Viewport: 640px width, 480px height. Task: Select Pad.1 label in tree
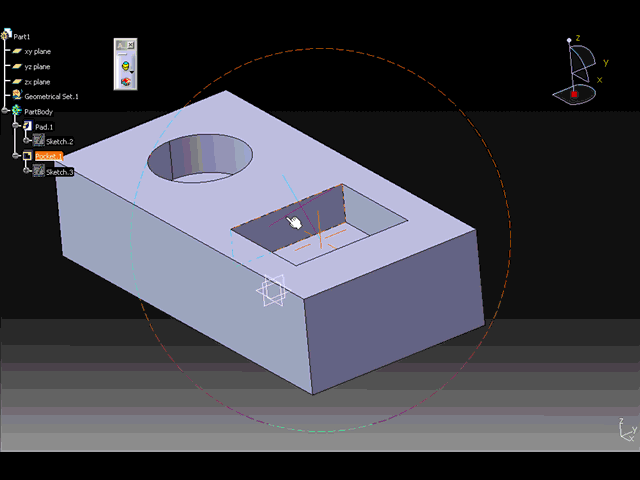pyautogui.click(x=44, y=127)
